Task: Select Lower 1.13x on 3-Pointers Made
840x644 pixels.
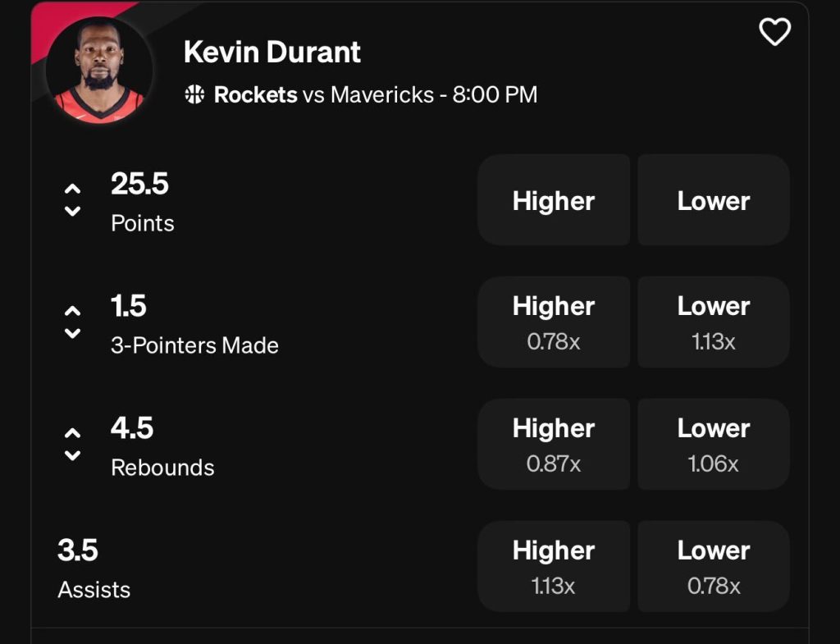Action: [x=713, y=322]
